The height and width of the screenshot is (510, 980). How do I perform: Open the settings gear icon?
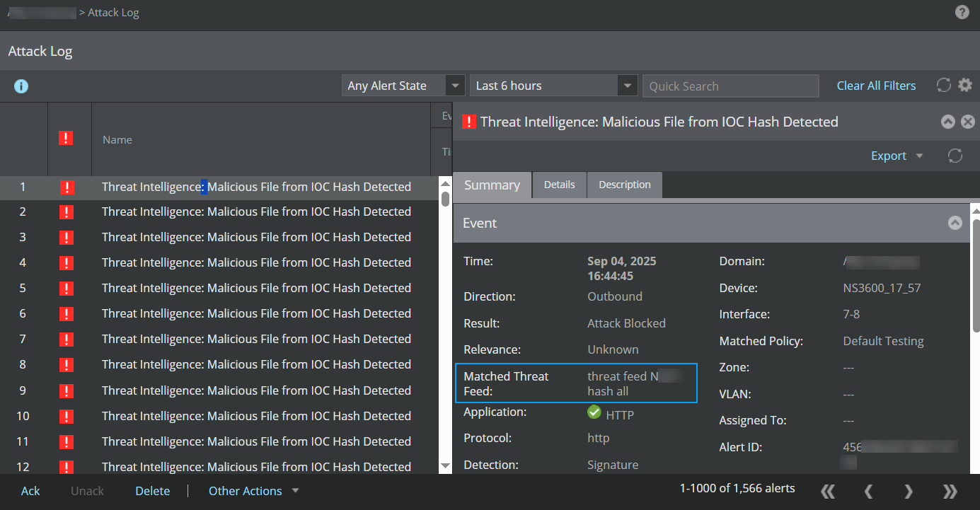(x=965, y=86)
